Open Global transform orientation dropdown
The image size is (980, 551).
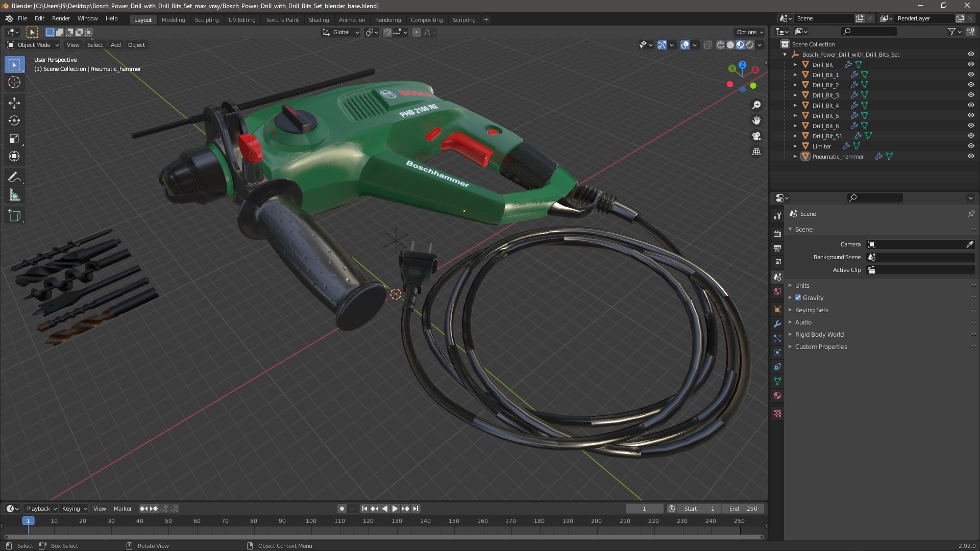pyautogui.click(x=340, y=32)
